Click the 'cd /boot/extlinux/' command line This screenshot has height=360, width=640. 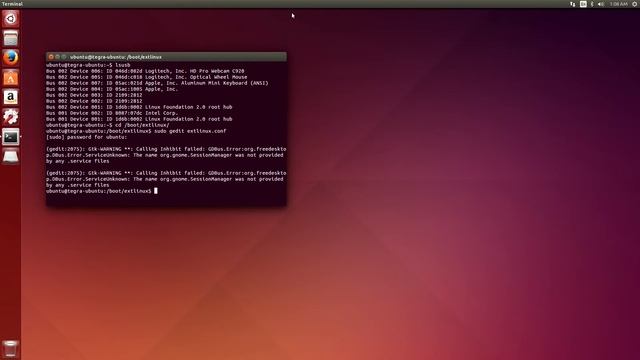click(x=107, y=125)
